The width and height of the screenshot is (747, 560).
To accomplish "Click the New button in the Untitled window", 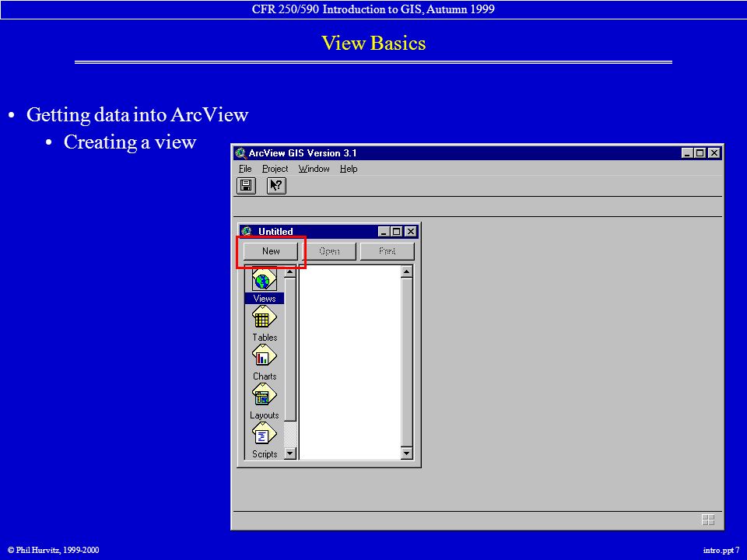I will coord(271,251).
